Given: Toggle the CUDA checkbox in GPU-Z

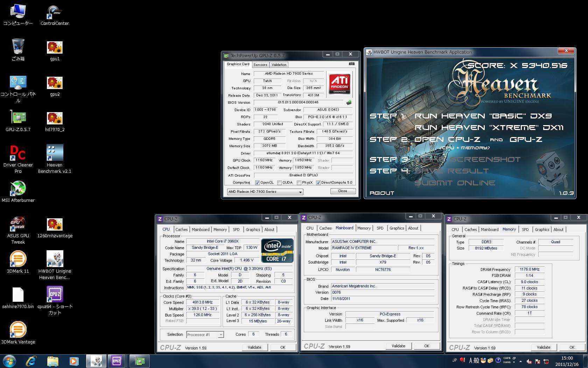Looking at the screenshot, I should [279, 183].
